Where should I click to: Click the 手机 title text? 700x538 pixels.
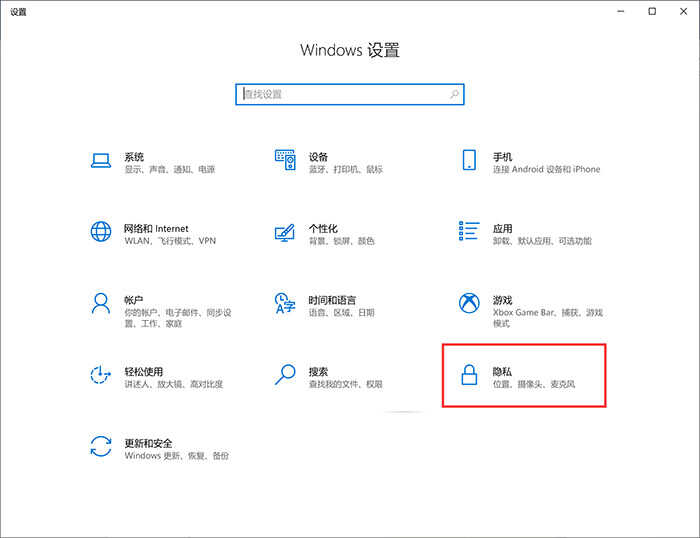502,157
